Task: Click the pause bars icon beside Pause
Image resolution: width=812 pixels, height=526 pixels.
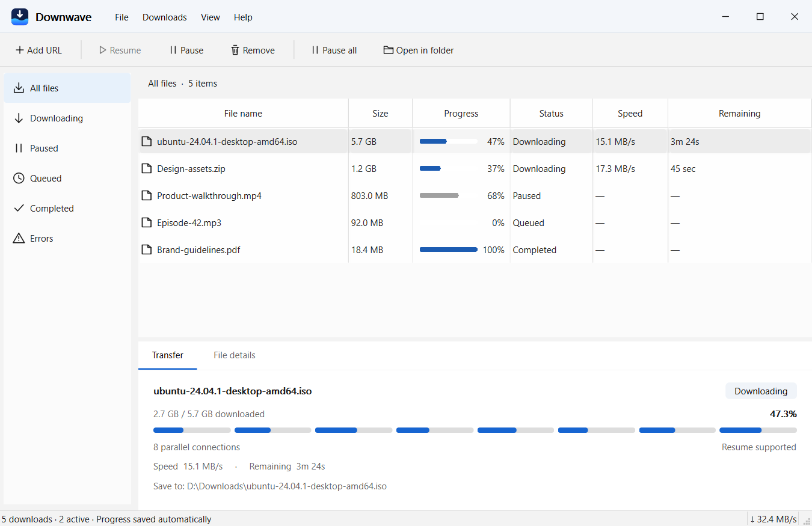Action: (x=173, y=50)
